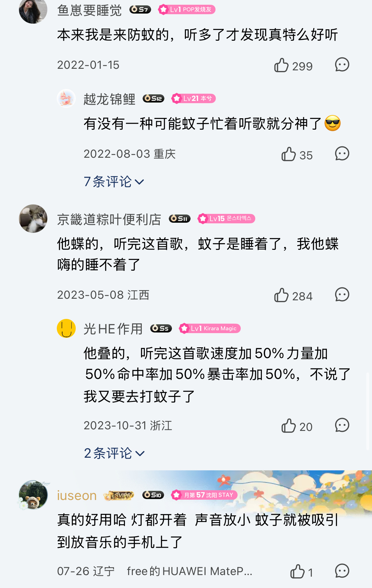Tap the SVIP6 membership badge
Image resolution: width=372 pixels, height=588 pixels.
click(119, 495)
